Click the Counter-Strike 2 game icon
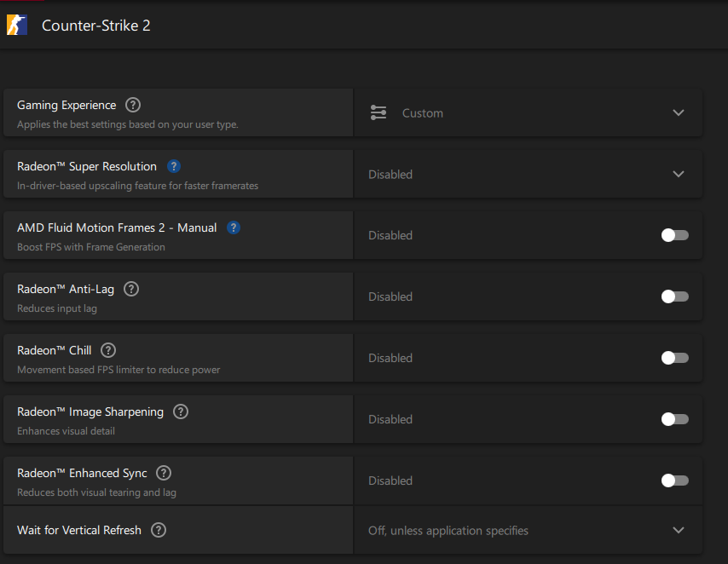The image size is (728, 564). pyautogui.click(x=17, y=25)
